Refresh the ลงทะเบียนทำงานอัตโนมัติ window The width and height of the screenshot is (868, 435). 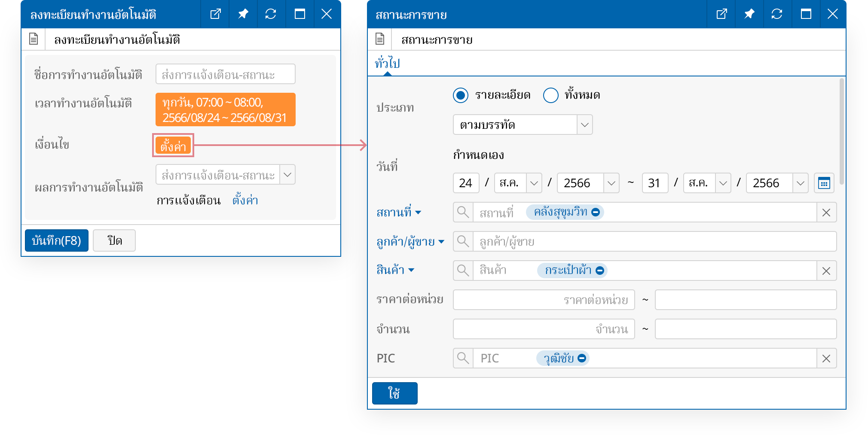coord(270,14)
